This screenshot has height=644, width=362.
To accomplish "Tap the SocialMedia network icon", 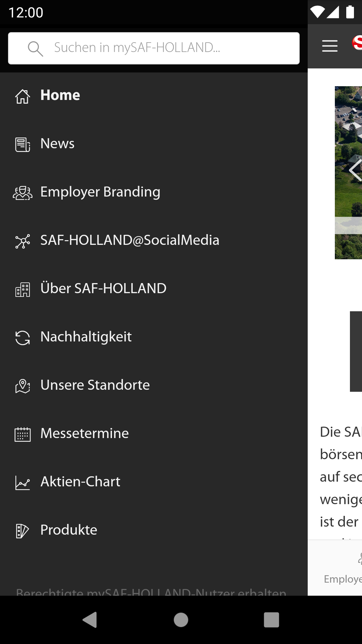I will click(x=22, y=241).
